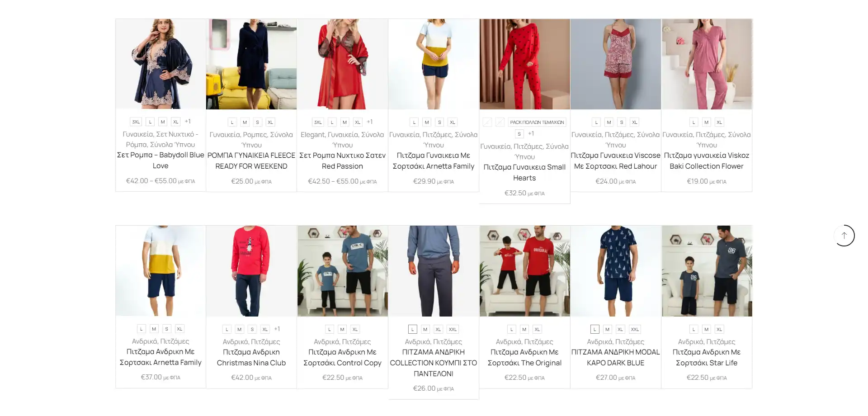Expand +1 sizes for Christmas Nina Club pajama

click(x=277, y=329)
